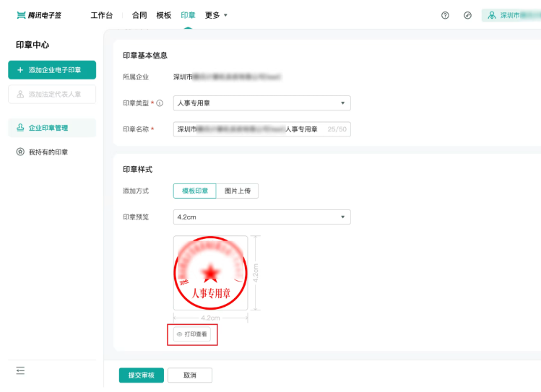This screenshot has width=541, height=392.
Task: Switch to the 模板 tab
Action: pos(164,15)
